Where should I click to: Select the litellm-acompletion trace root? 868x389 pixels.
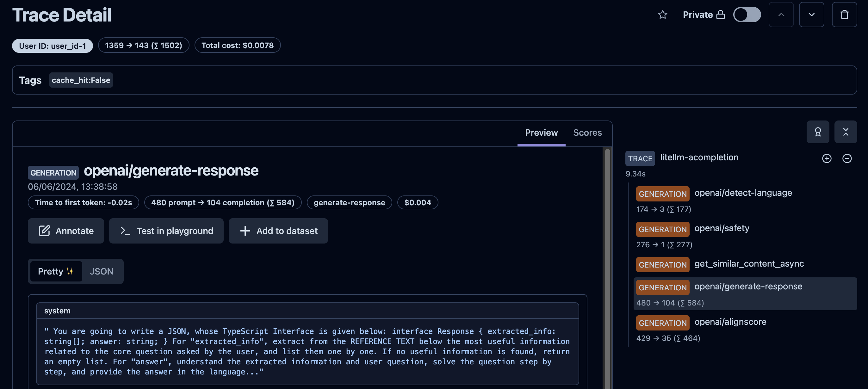click(699, 157)
